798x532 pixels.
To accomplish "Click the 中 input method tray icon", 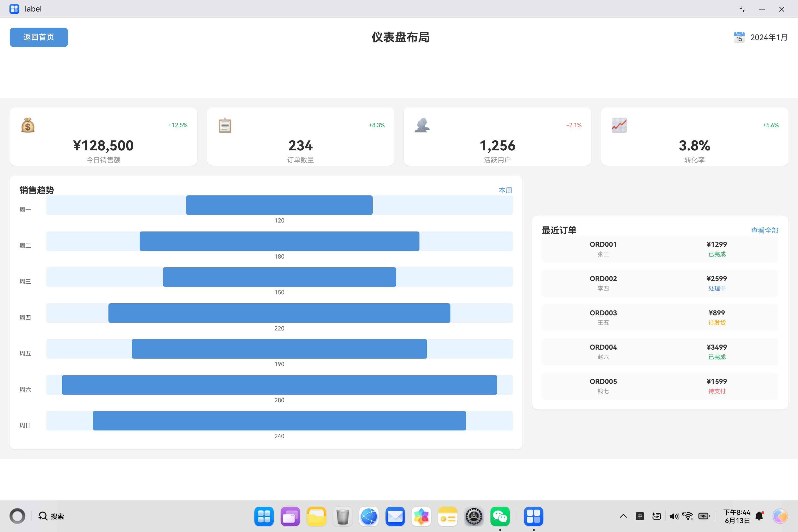I will coord(640,516).
